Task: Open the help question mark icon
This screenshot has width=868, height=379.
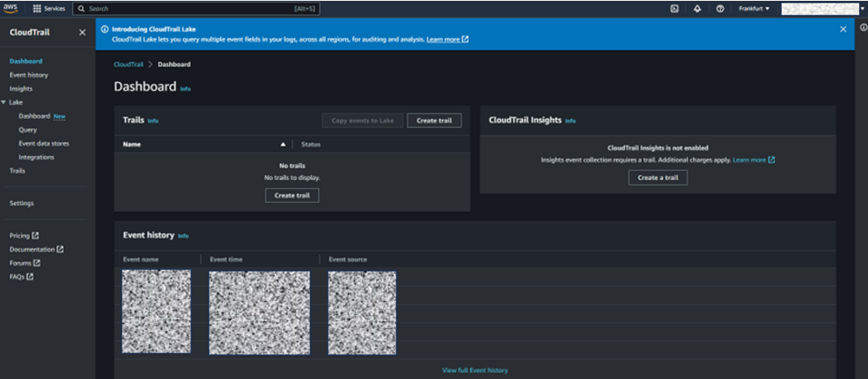Action: [x=720, y=9]
